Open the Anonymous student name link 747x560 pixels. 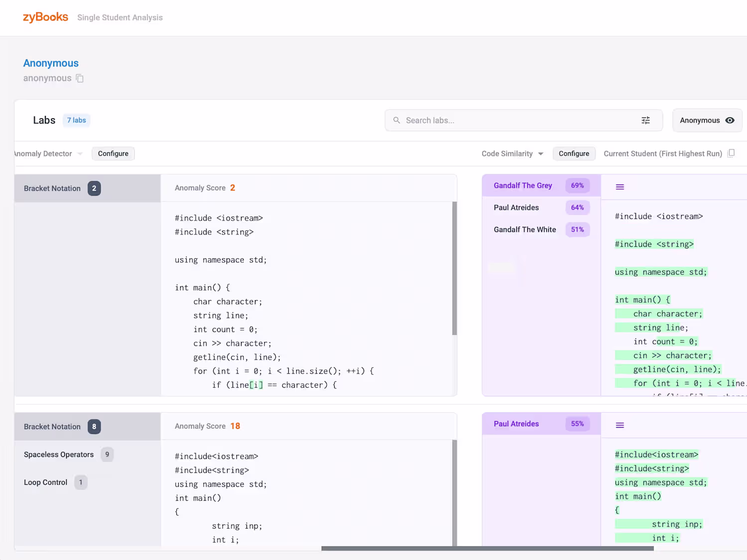coord(51,63)
